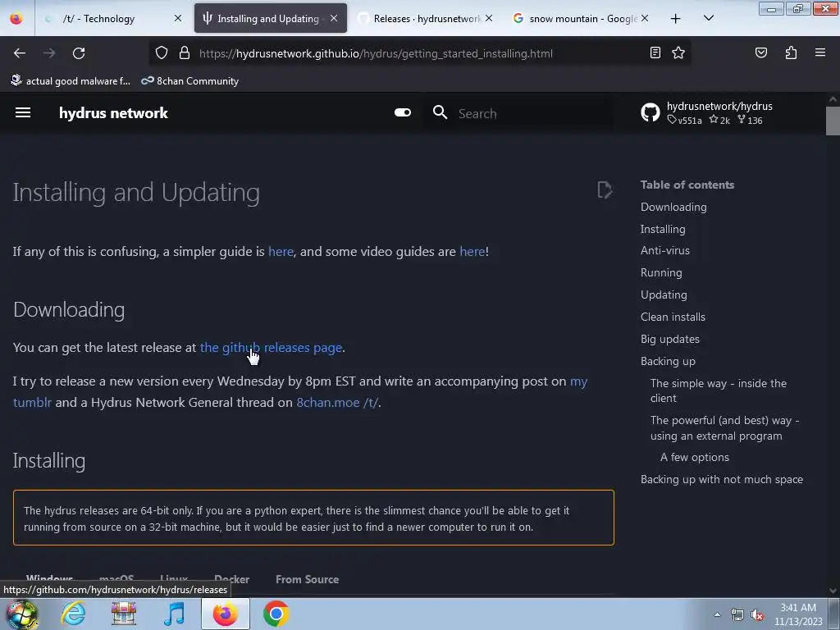Click the browser back arrow

click(x=20, y=53)
